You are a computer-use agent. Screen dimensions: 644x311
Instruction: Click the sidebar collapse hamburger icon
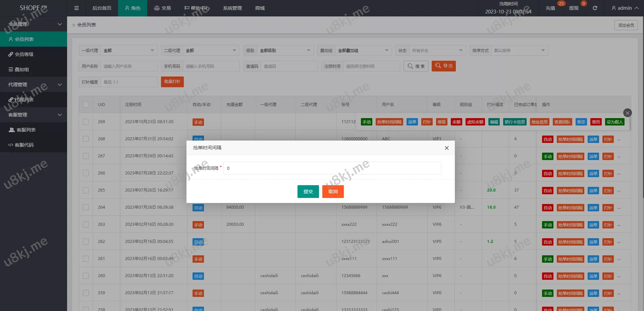76,8
